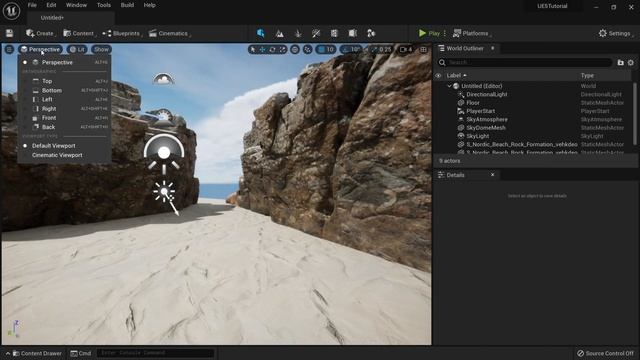Open the Edit menu

51,5
